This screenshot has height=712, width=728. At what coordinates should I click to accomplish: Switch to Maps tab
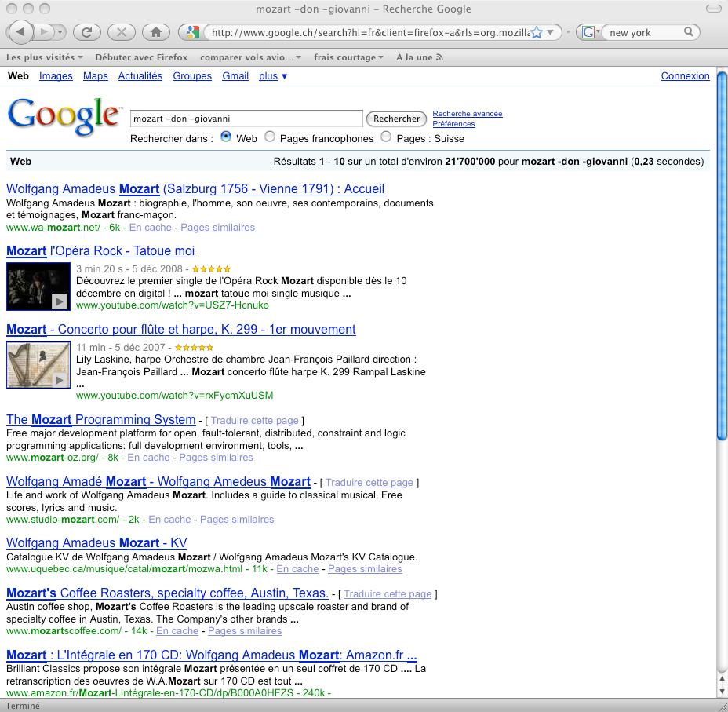(x=95, y=75)
